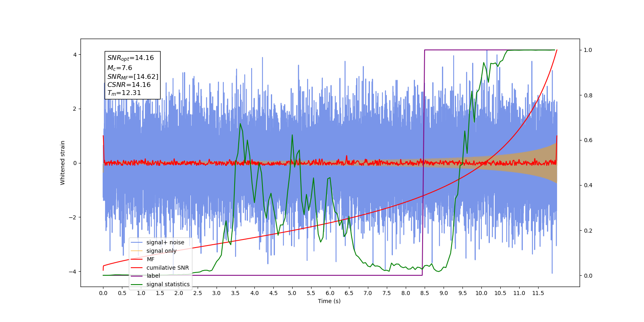This screenshot has width=644, height=322.
Task: Click the x-axis tick label 5.0
Action: pos(292,293)
